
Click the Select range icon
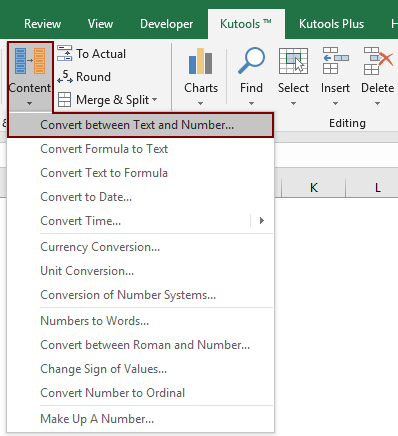[x=293, y=61]
